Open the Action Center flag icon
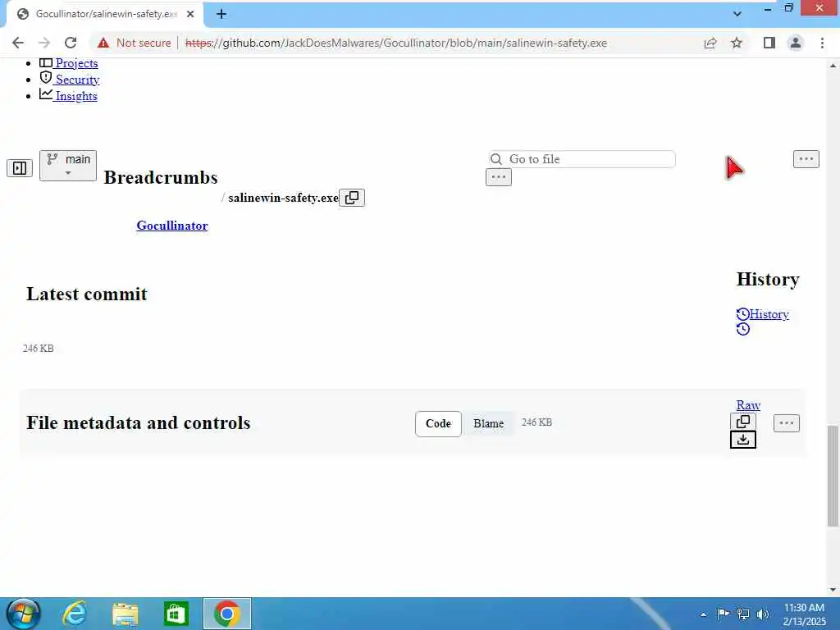 tap(723, 614)
